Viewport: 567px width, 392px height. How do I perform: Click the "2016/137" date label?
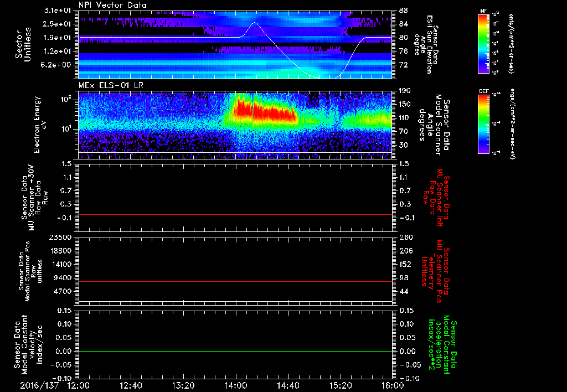(39, 385)
